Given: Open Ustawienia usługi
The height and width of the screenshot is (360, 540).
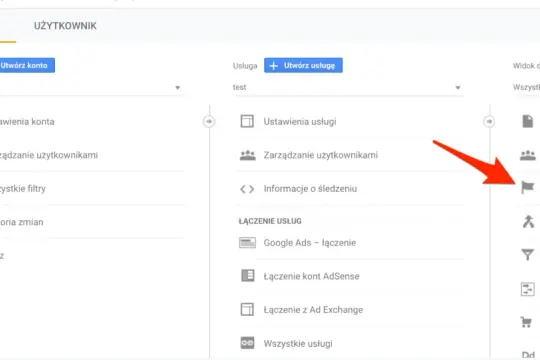Looking at the screenshot, I should 300,122.
